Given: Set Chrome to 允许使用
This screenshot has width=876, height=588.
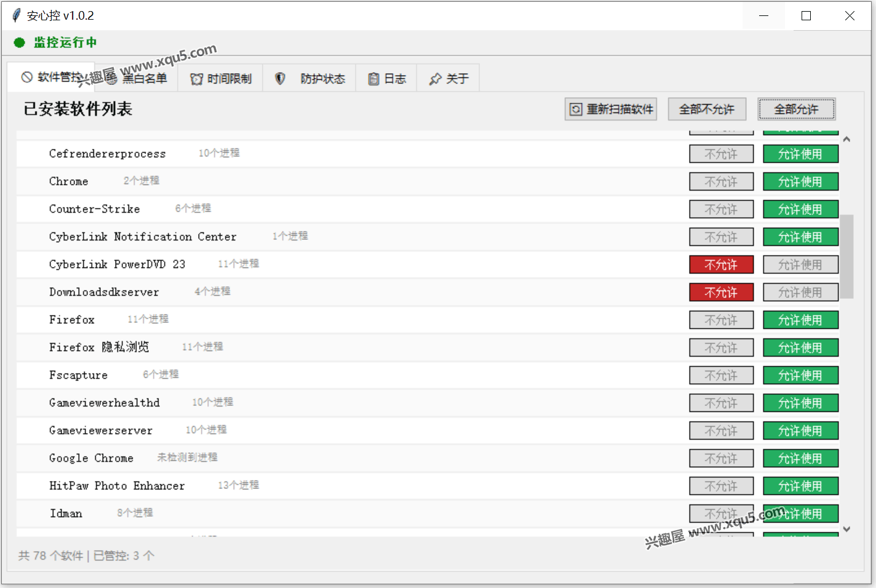Looking at the screenshot, I should point(800,181).
